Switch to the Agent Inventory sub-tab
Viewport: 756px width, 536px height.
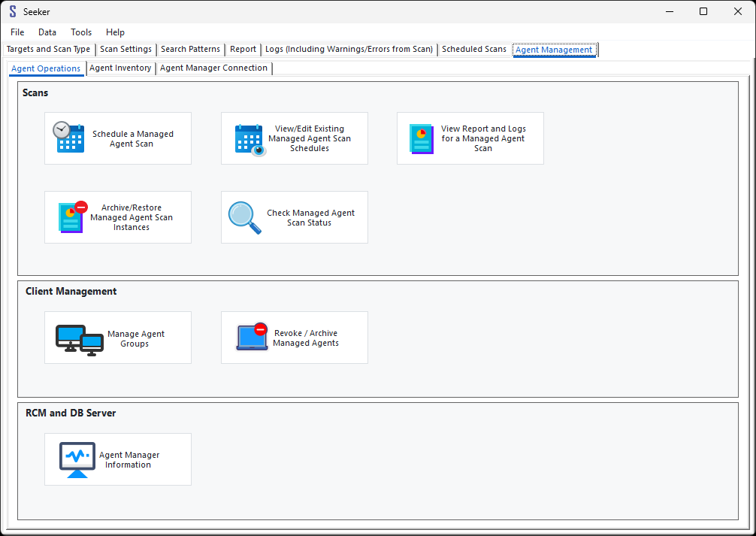(x=120, y=68)
